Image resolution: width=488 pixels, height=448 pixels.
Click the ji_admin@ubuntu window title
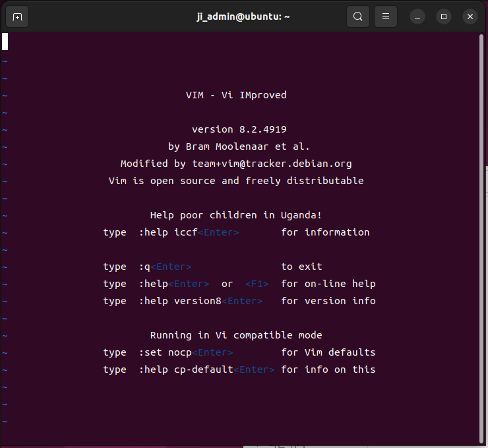[x=243, y=16]
